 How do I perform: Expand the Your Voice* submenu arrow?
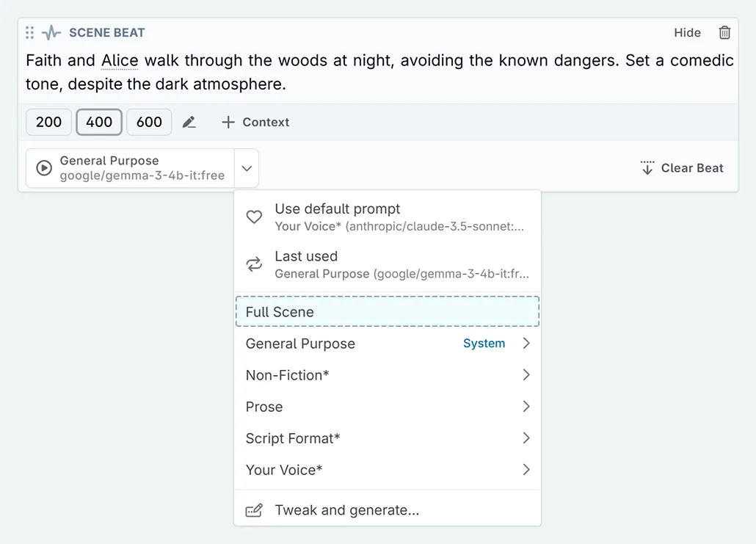[x=526, y=470]
